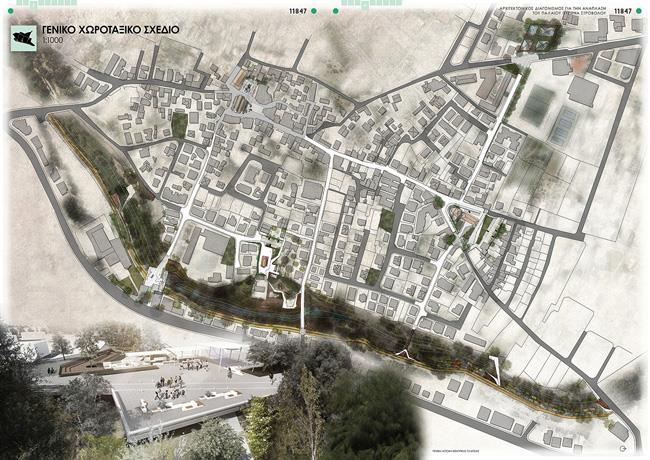The image size is (650, 460).
Task: Click the left 11847 code in the header
Action: pyautogui.click(x=297, y=10)
